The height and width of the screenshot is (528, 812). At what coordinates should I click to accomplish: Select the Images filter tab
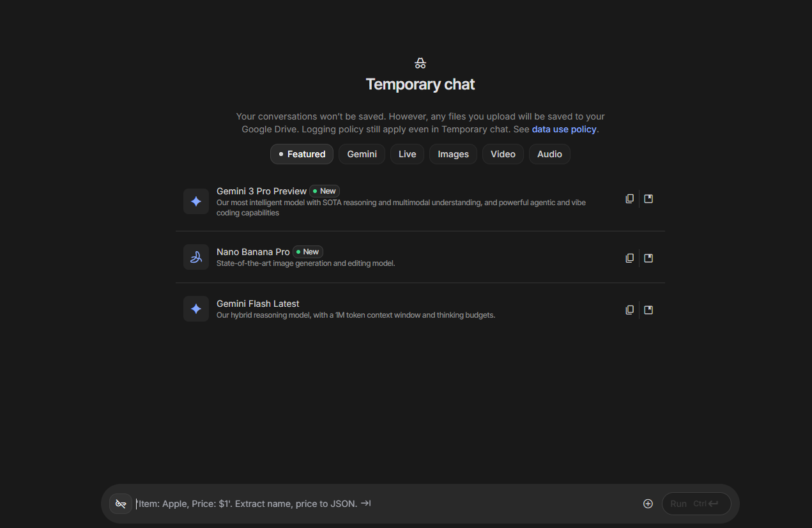pos(453,154)
